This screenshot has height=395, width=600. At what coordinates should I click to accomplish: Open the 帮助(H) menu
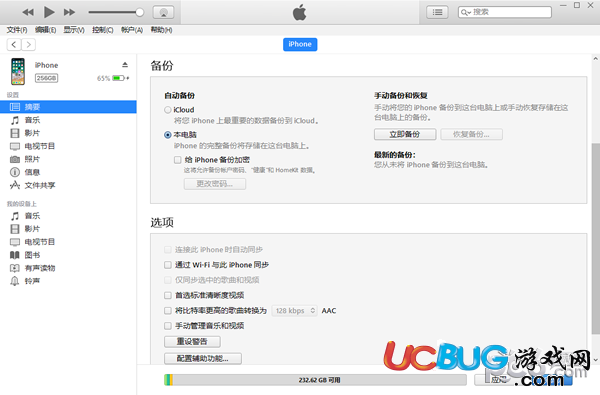(x=161, y=30)
